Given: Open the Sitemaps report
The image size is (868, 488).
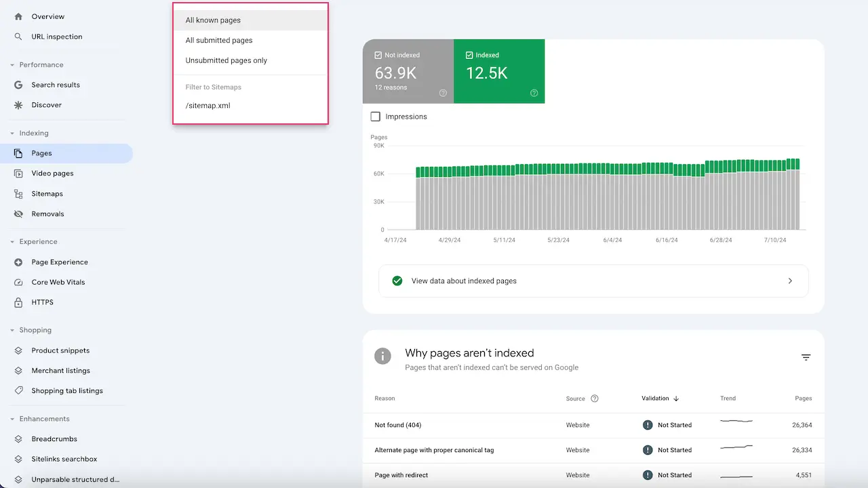Looking at the screenshot, I should coord(47,194).
